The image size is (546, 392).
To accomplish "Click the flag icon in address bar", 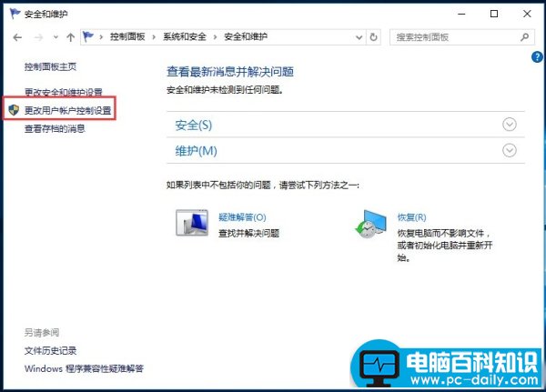I will 88,36.
